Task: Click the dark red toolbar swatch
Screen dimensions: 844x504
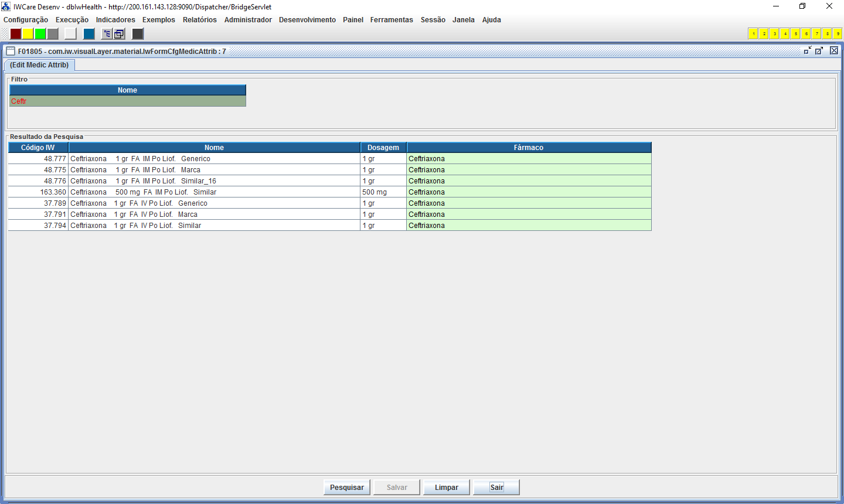Action: (16, 34)
